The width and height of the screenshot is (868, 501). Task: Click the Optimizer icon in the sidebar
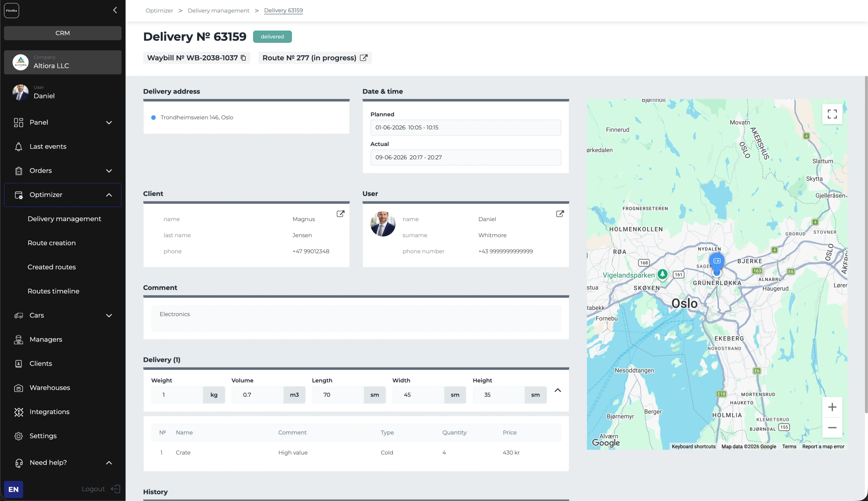[19, 195]
